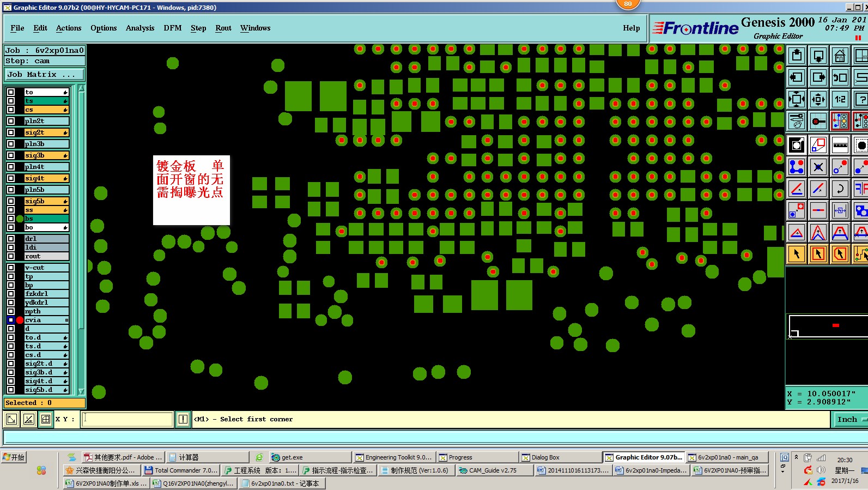The width and height of the screenshot is (868, 490).
Task: Click the exclamation button beside coordinate field
Action: pos(183,419)
